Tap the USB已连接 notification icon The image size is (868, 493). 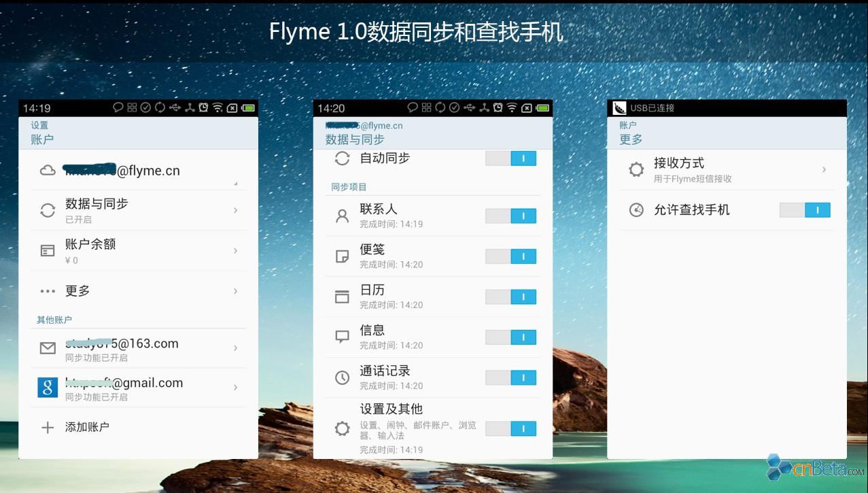(619, 108)
